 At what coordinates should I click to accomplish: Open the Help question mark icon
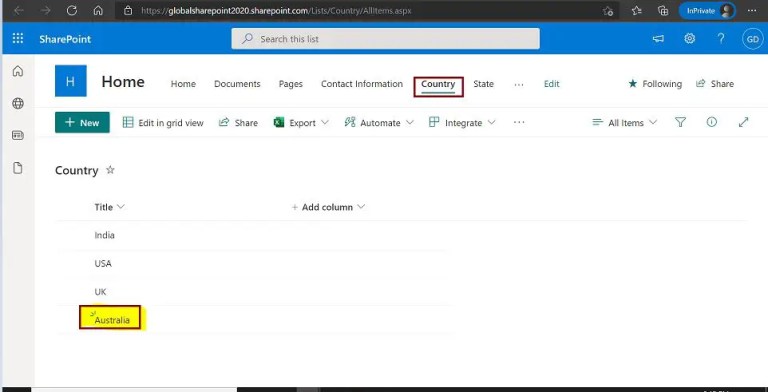pyautogui.click(x=720, y=39)
